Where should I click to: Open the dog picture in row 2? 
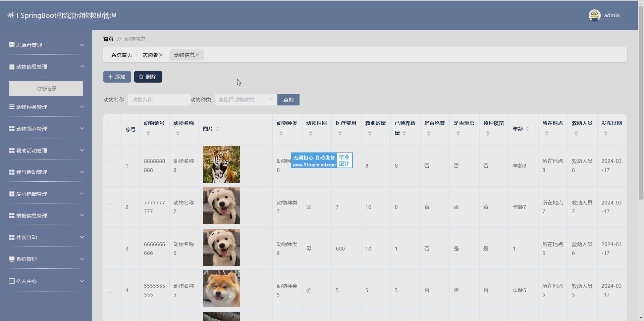coord(221,206)
